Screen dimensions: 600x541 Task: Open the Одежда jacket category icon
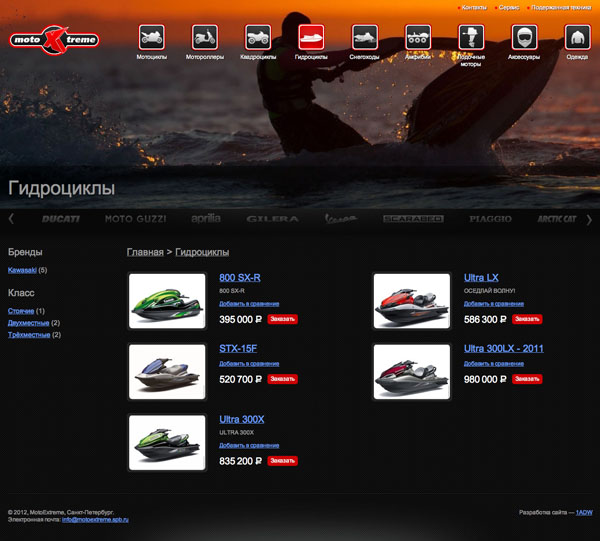(x=577, y=37)
